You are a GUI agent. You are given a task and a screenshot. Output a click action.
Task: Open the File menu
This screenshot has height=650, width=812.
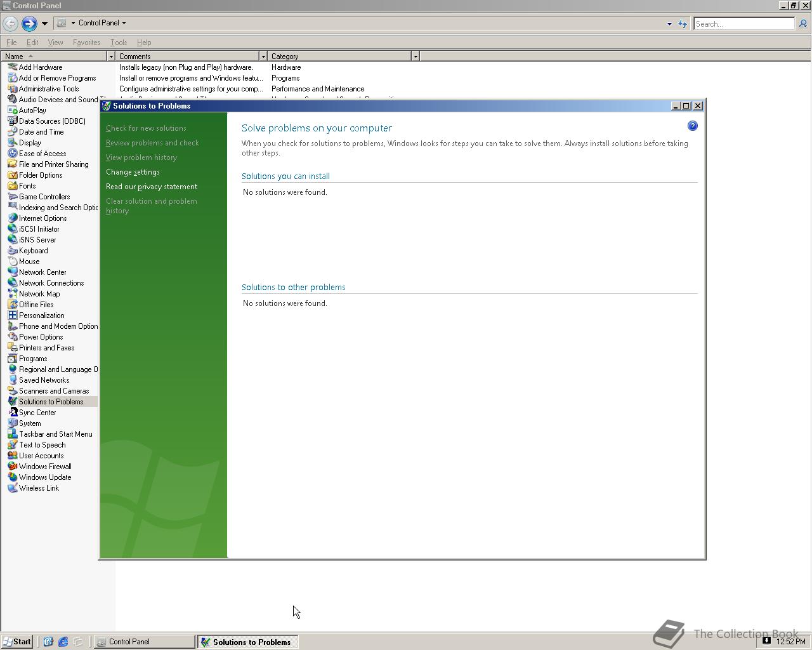[x=11, y=43]
